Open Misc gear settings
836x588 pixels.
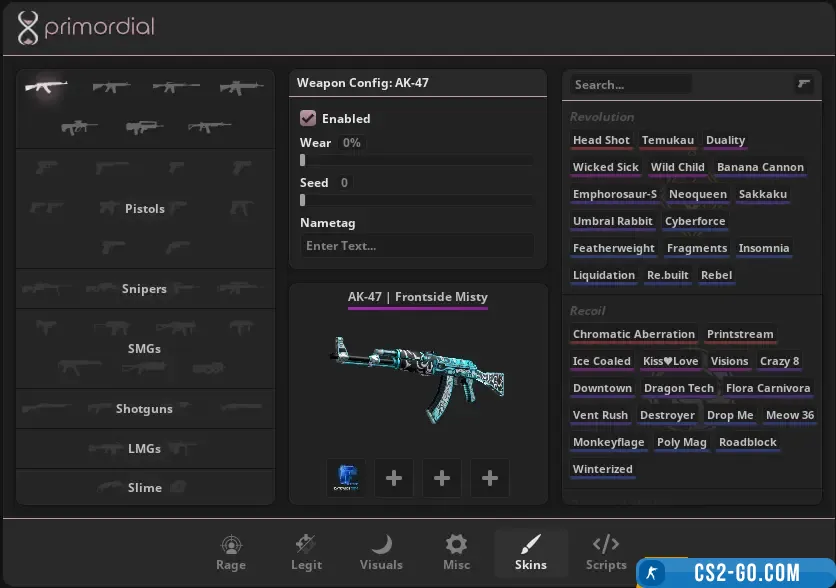point(456,552)
